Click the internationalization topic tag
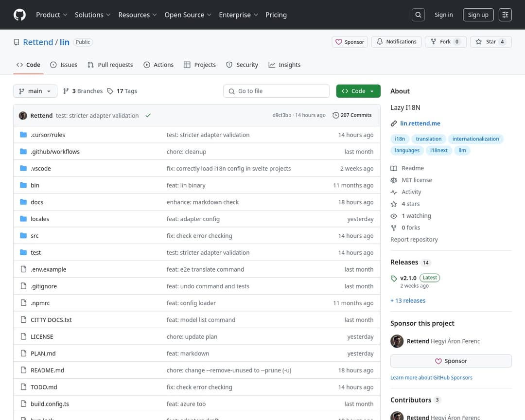The image size is (525, 420). point(475,139)
